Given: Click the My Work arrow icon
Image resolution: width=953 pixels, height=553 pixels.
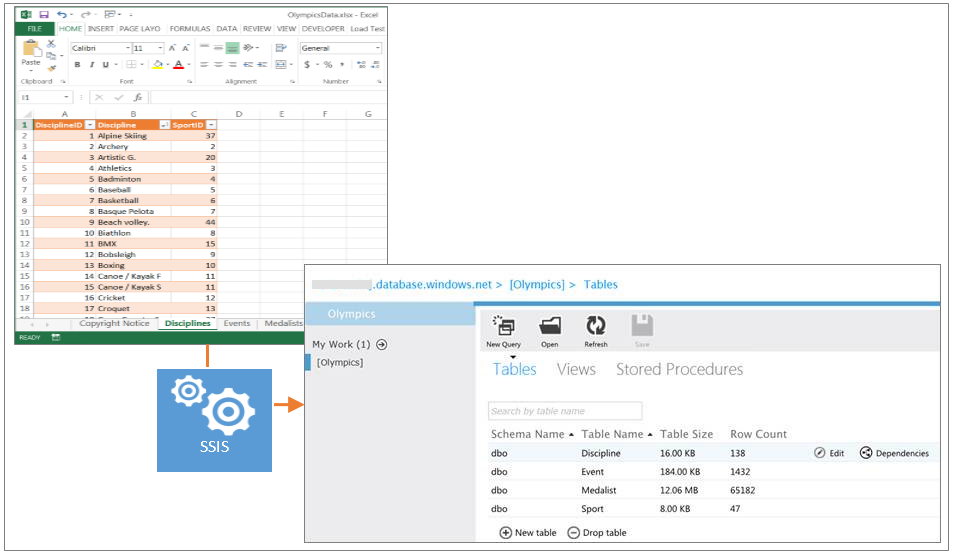Looking at the screenshot, I should pyautogui.click(x=382, y=345).
